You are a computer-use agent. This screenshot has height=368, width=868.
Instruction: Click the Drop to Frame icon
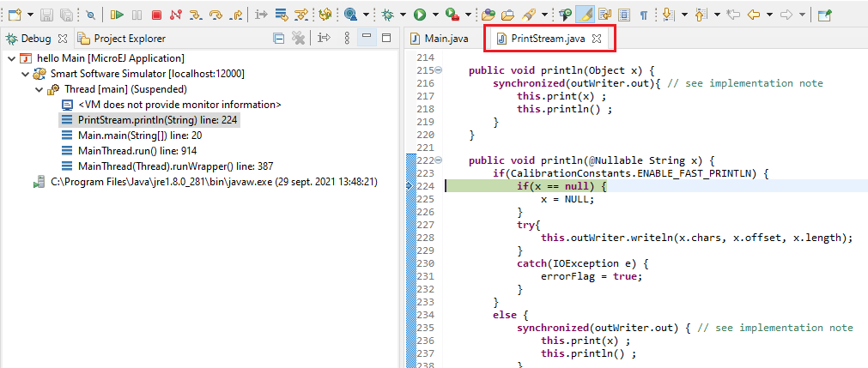282,15
